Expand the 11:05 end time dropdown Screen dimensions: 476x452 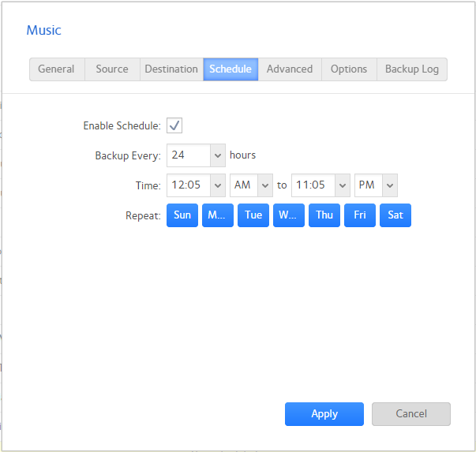342,185
